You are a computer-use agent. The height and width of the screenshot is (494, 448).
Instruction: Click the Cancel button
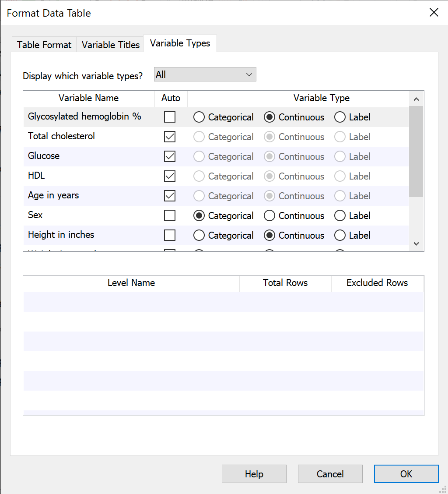(330, 474)
